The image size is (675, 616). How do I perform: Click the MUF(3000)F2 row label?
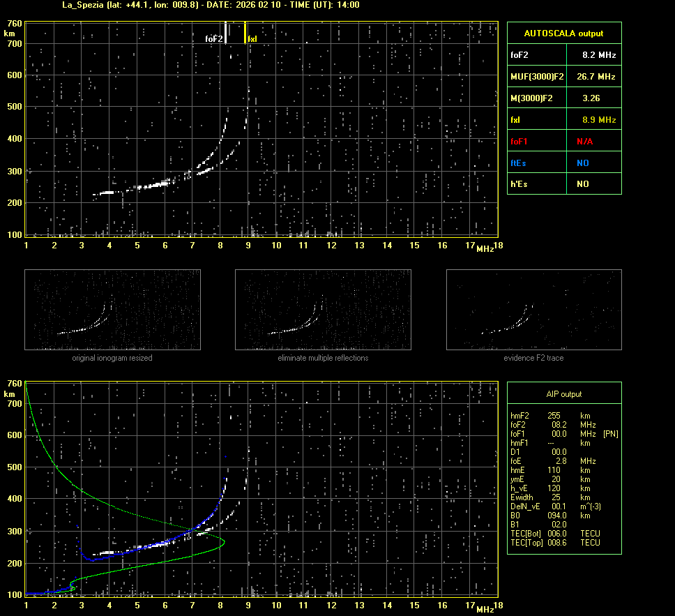click(x=537, y=76)
